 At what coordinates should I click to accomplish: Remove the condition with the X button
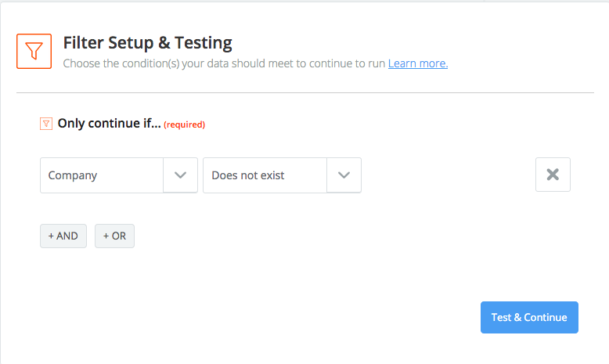[x=553, y=175]
